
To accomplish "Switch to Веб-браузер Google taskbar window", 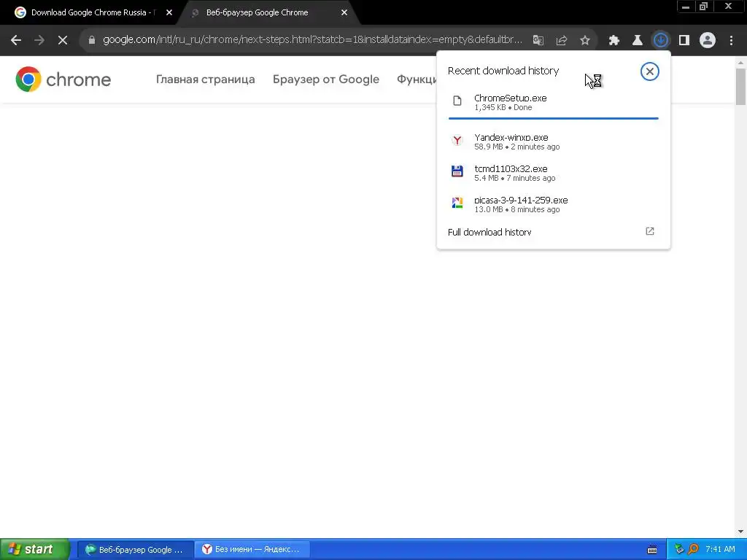I will click(x=135, y=550).
